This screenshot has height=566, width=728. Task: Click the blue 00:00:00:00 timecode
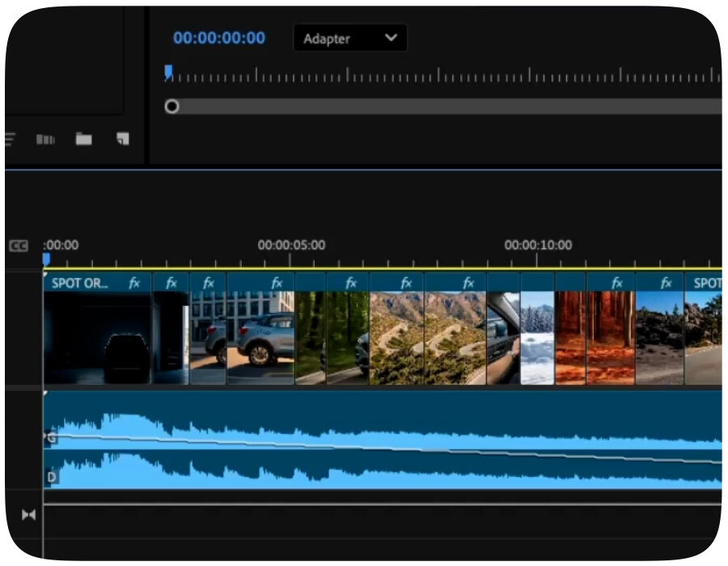(218, 38)
